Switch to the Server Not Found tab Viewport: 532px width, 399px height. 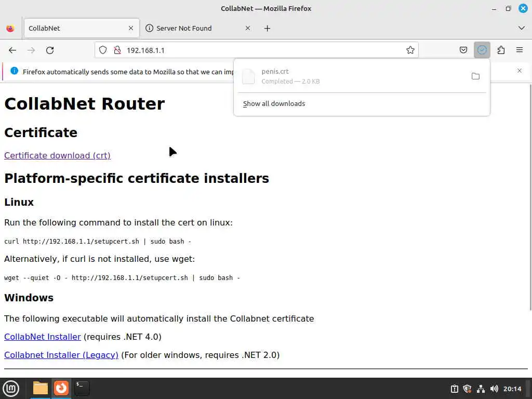pos(198,28)
